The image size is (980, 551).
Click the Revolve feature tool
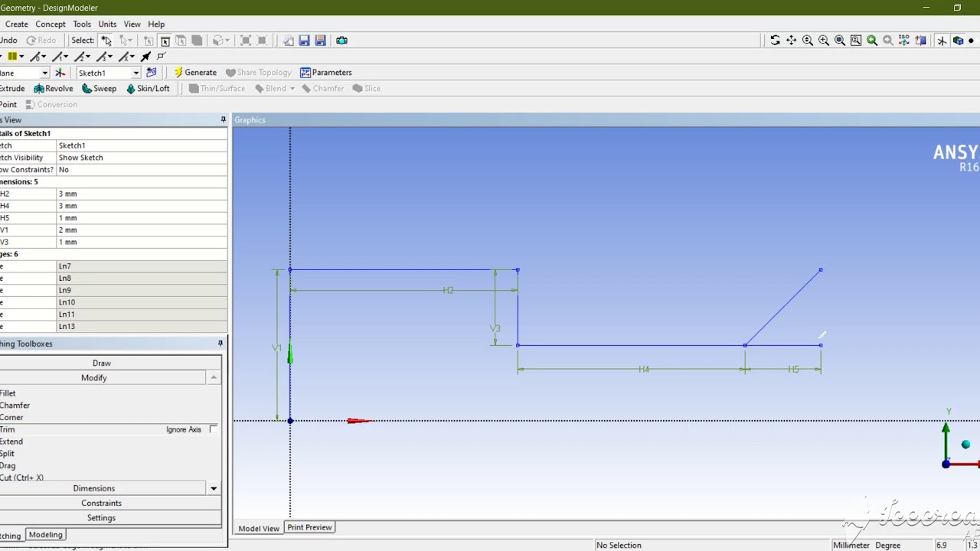point(53,89)
